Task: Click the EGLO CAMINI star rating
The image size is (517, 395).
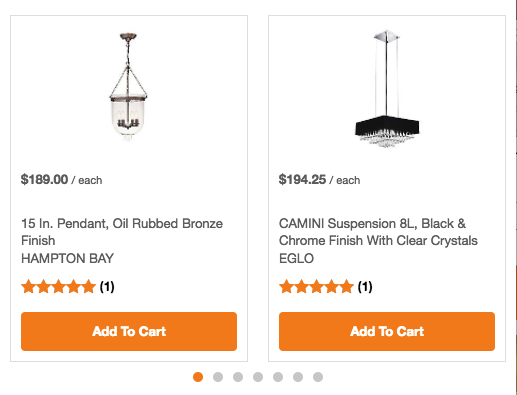Action: (316, 286)
